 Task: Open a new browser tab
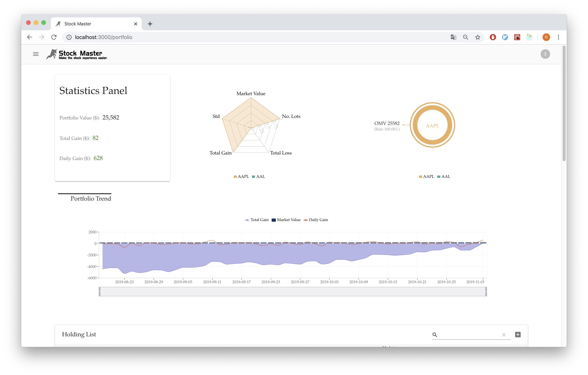150,24
